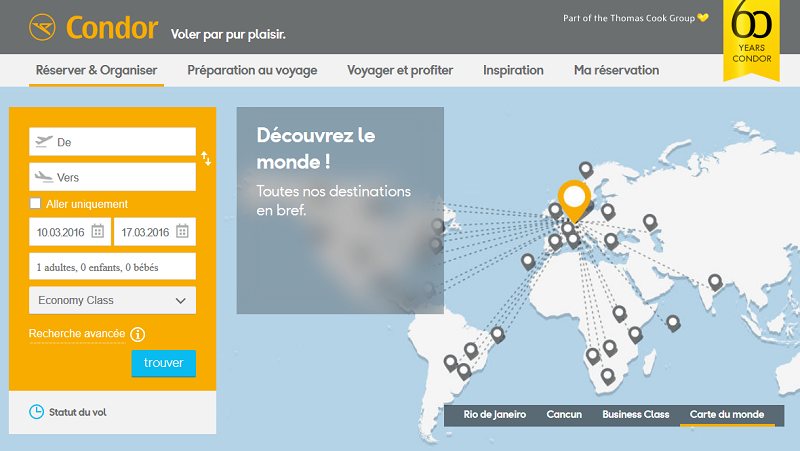The height and width of the screenshot is (451, 800).
Task: Open the 60 Years Condor badge
Action: click(752, 40)
